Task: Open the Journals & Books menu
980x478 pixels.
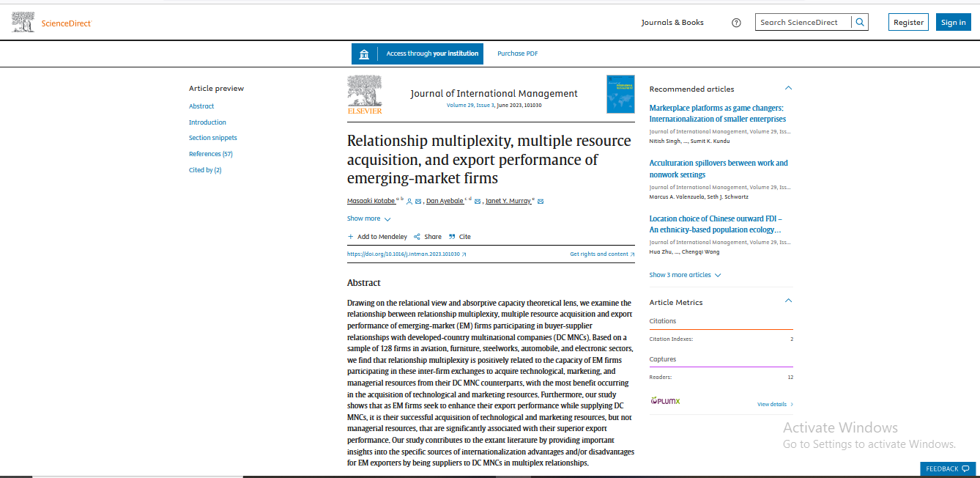Action: pos(672,23)
